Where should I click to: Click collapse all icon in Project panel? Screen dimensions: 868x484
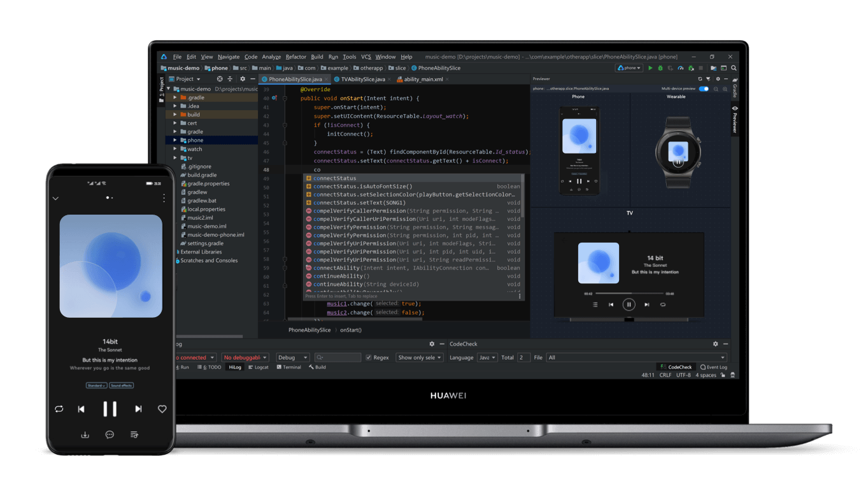pyautogui.click(x=230, y=79)
